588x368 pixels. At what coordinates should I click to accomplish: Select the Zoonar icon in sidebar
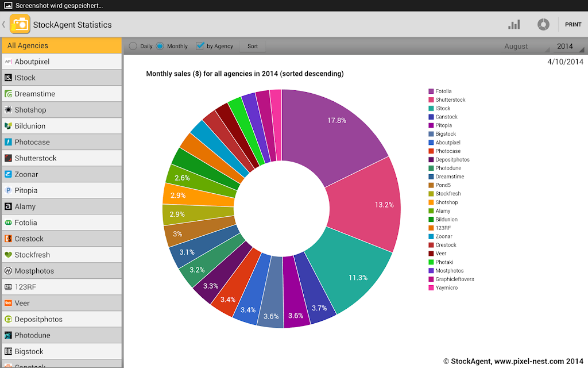coord(8,174)
